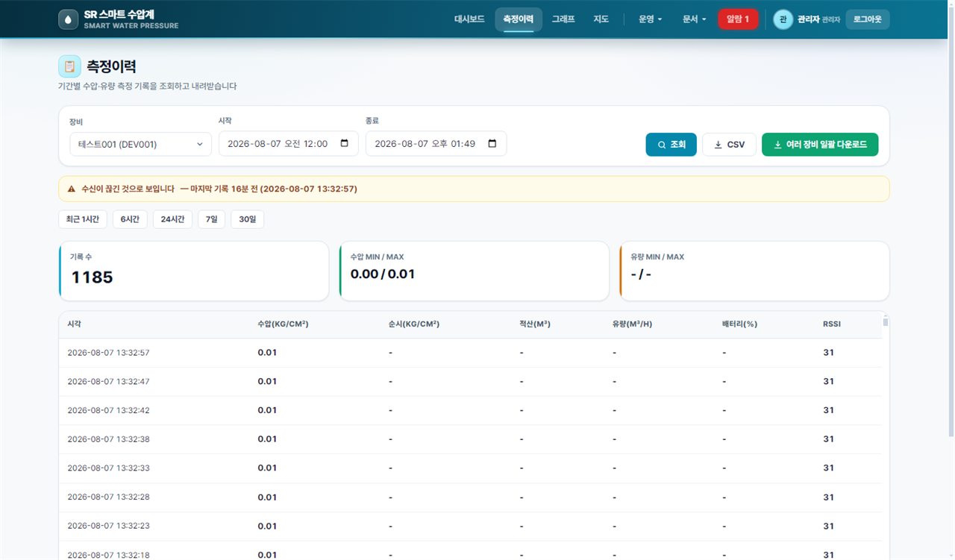Click the RSSI column header
The image size is (955, 560).
point(833,324)
